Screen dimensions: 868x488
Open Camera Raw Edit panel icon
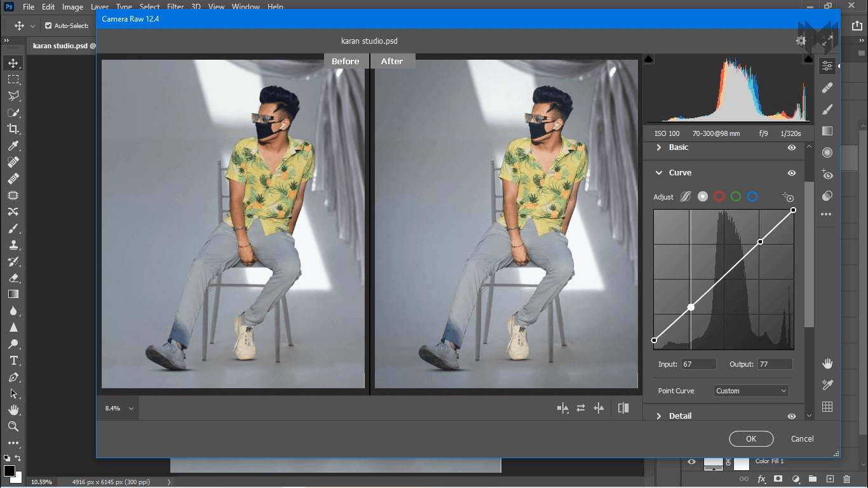[827, 65]
